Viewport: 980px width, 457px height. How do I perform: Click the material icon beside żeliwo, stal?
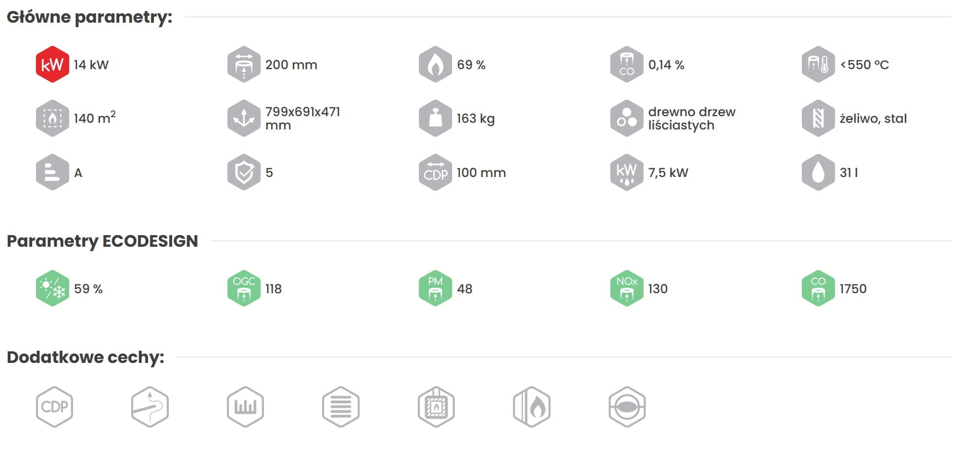click(818, 118)
